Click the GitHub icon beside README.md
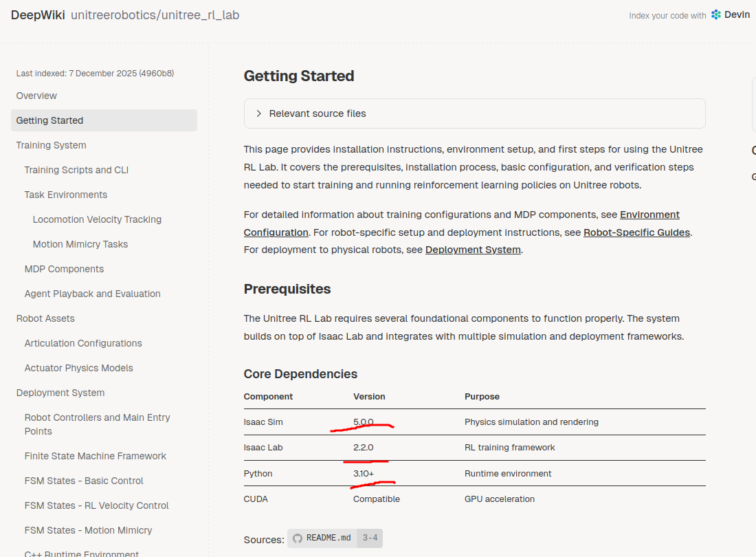Image resolution: width=756 pixels, height=557 pixels. point(298,538)
